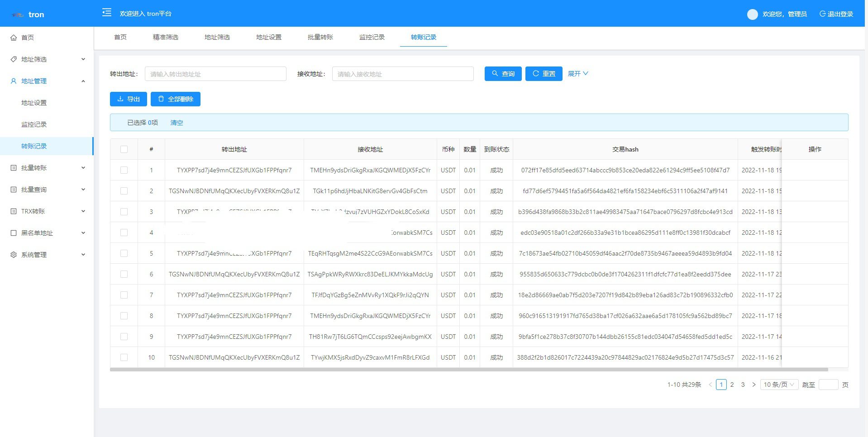This screenshot has height=437, width=868.
Task: Click the admin avatar circle in header
Action: pyautogui.click(x=752, y=14)
